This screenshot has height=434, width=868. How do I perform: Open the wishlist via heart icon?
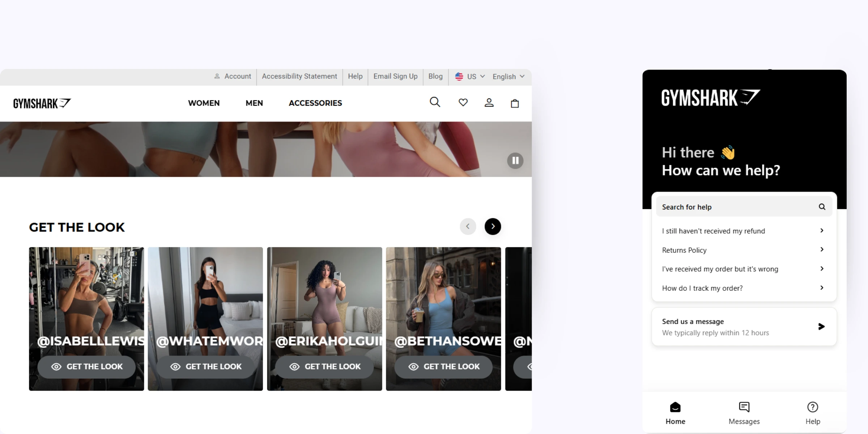pyautogui.click(x=463, y=102)
